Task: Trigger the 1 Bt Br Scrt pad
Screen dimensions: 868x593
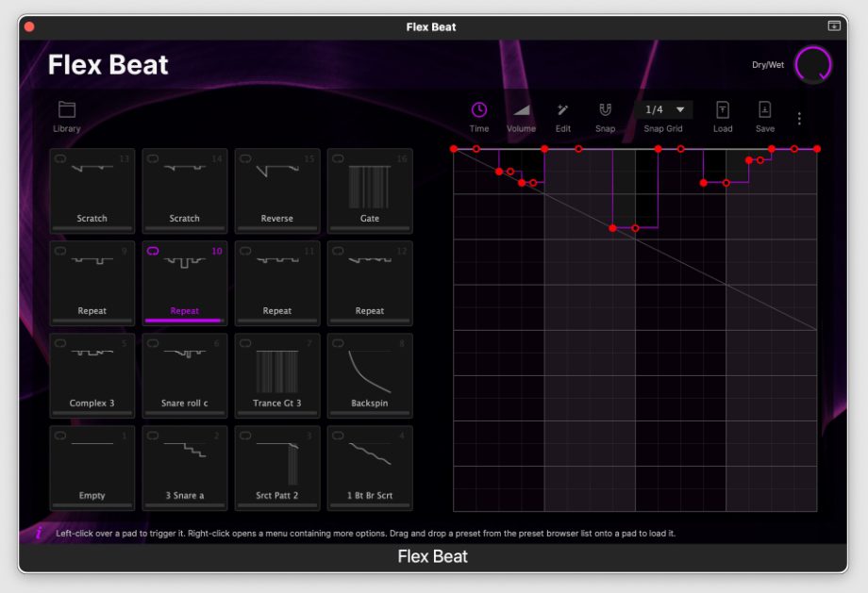Action: pyautogui.click(x=369, y=468)
